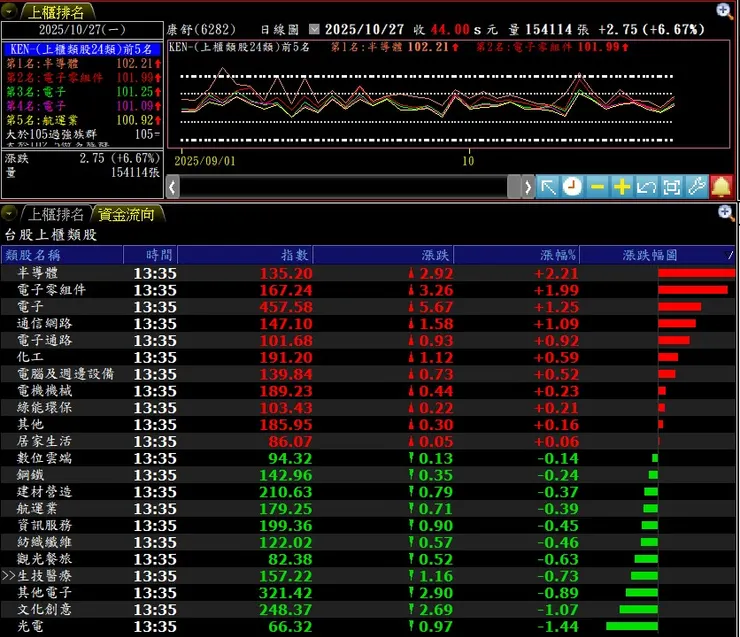This screenshot has width=740, height=637.
Task: Click the date field 2025/10/27(一)
Action: click(x=82, y=30)
